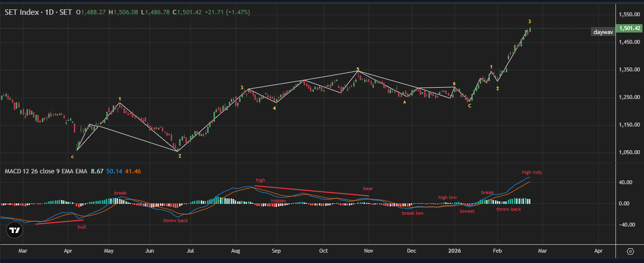The image size is (644, 263).
Task: Select the "high indy" annotation text
Action: point(532,172)
